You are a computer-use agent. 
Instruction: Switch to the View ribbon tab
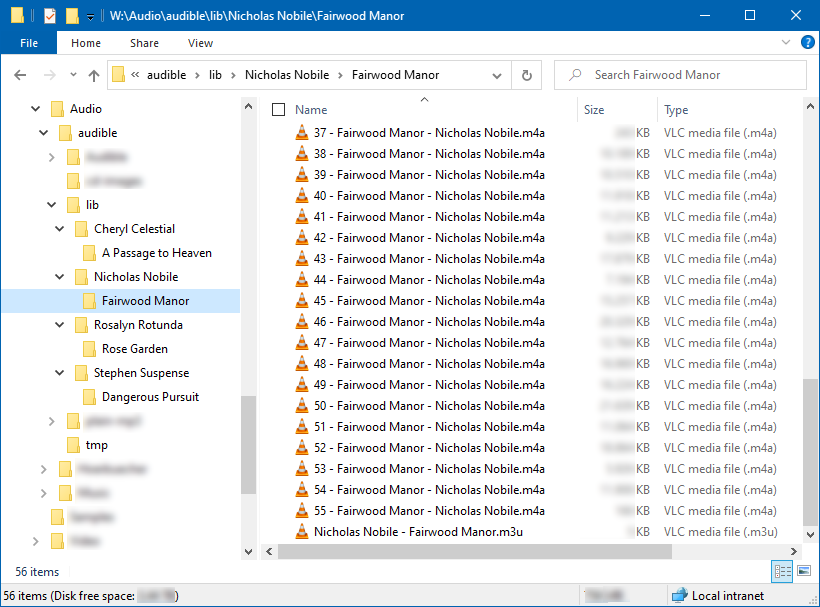pyautogui.click(x=200, y=43)
